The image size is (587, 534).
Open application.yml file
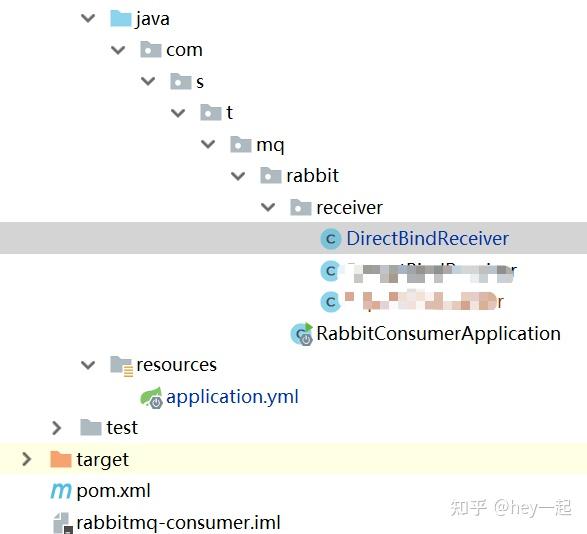click(x=232, y=397)
